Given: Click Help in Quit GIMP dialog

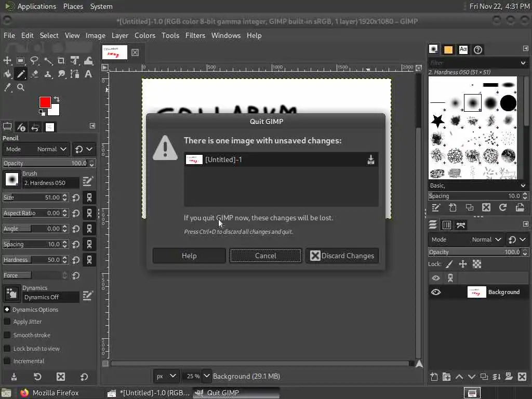Looking at the screenshot, I should (189, 256).
